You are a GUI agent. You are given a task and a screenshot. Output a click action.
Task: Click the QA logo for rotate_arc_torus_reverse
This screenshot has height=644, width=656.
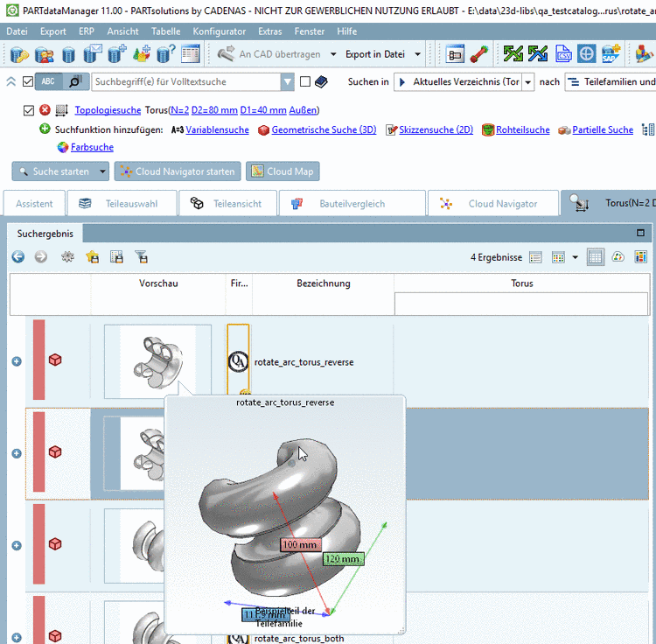pyautogui.click(x=238, y=361)
